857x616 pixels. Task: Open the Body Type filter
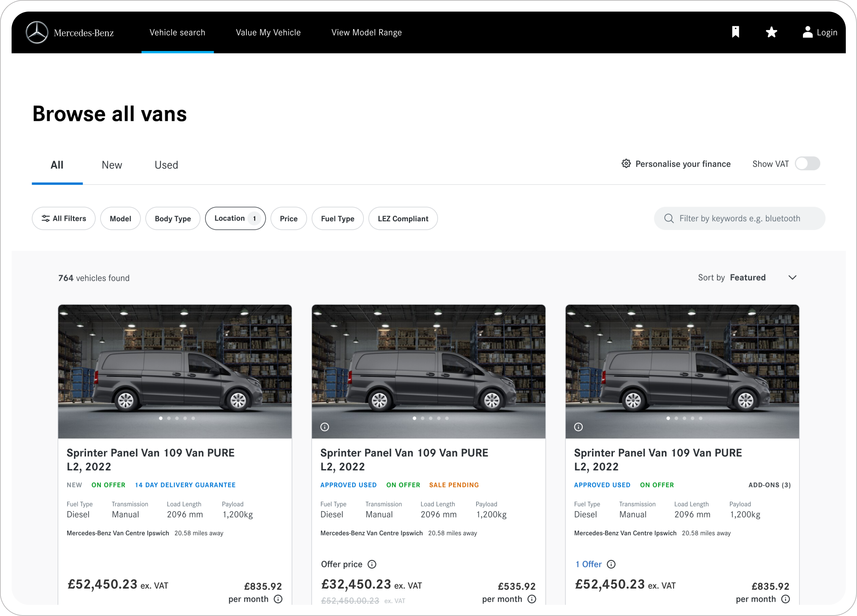(x=173, y=219)
